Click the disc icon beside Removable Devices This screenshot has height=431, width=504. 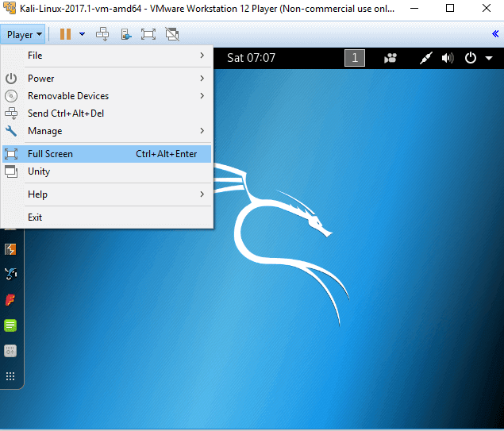point(11,96)
